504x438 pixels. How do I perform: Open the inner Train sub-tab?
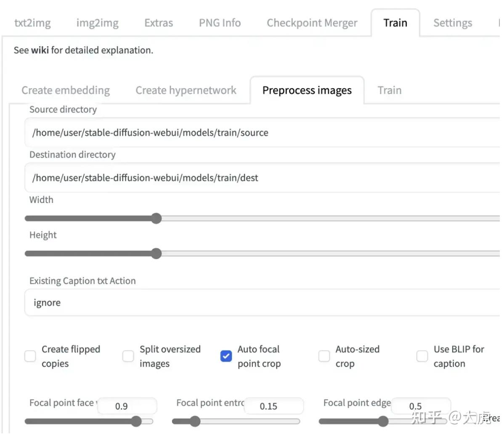tap(389, 90)
